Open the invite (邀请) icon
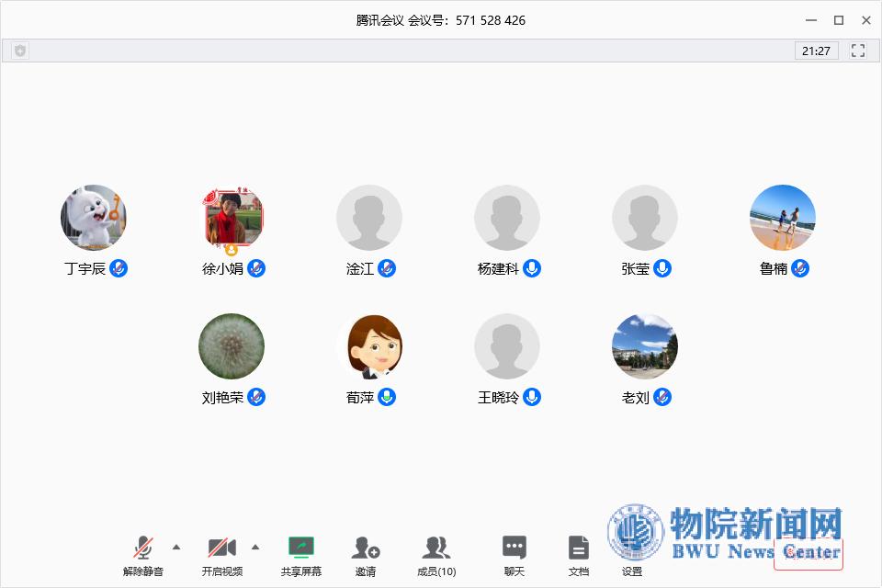882x588 pixels. click(366, 548)
